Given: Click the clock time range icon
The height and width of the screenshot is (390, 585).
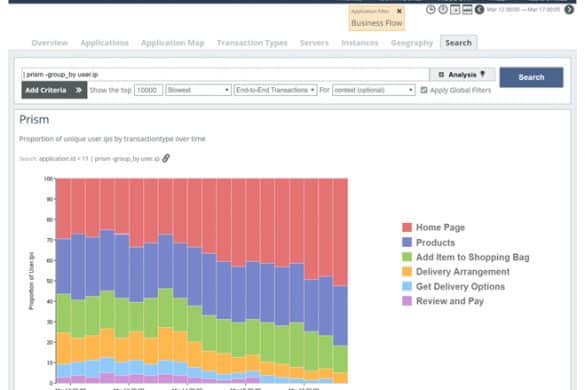Looking at the screenshot, I should (431, 10).
